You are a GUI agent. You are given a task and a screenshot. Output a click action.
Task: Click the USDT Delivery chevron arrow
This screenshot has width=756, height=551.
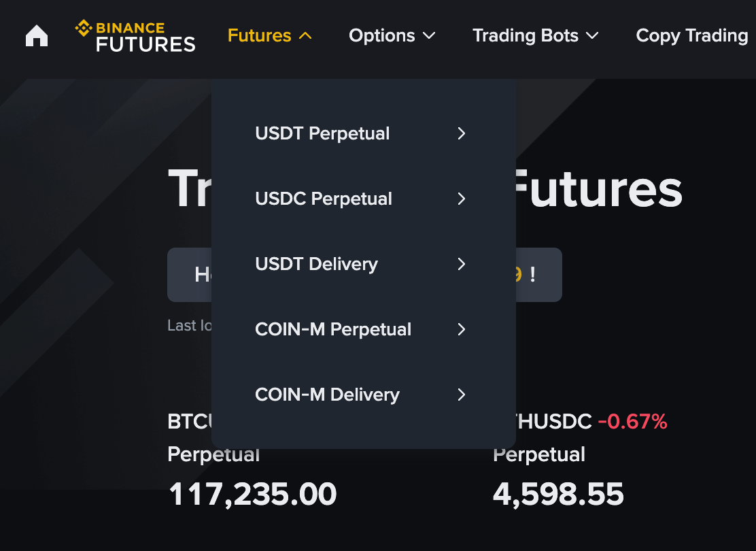pyautogui.click(x=462, y=264)
